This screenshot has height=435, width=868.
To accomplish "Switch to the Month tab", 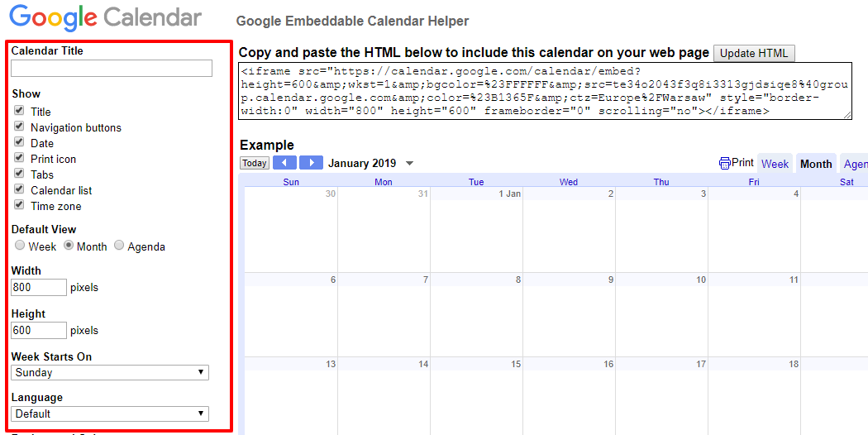I will pos(816,164).
